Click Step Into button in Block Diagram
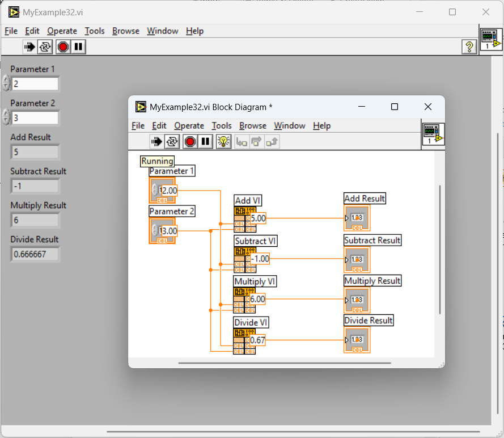This screenshot has width=504, height=438. pyautogui.click(x=242, y=142)
